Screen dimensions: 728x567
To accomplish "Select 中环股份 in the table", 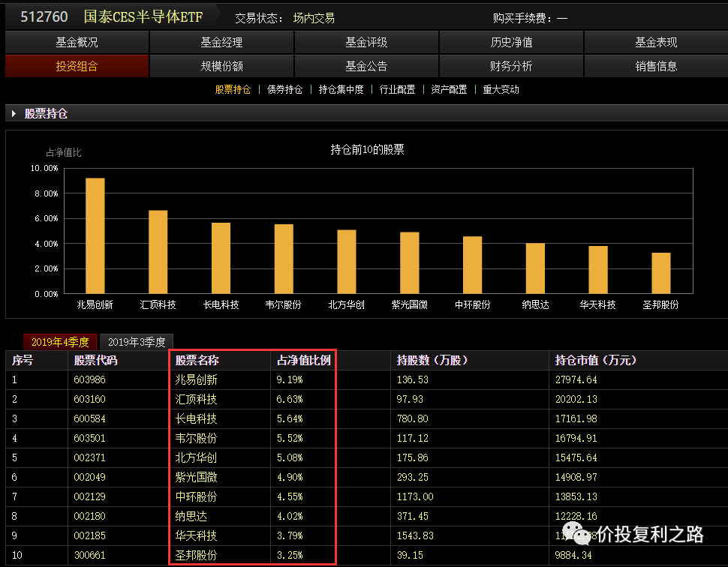I will (196, 496).
